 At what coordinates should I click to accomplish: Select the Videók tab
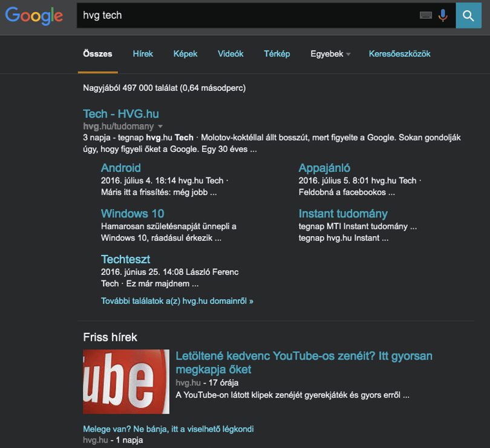(230, 54)
